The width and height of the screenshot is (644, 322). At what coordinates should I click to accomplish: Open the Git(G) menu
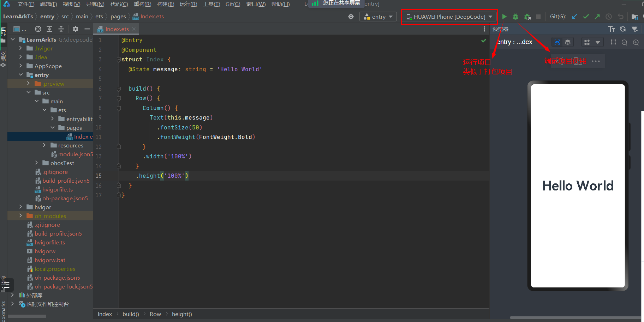pos(233,4)
